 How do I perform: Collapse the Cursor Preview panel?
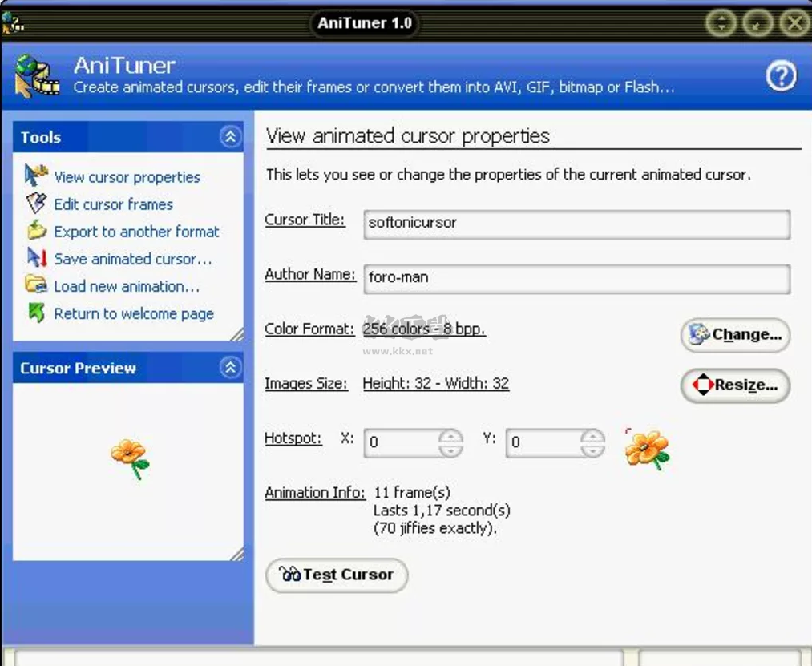[x=230, y=367]
